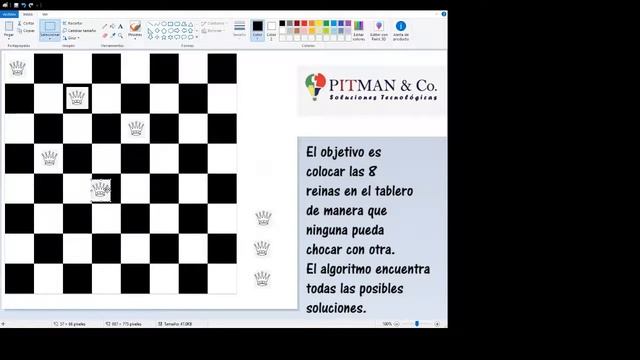Expand the Seleccionar dropdown arrow
Image resolution: width=640 pixels, height=360 pixels.
50,38
